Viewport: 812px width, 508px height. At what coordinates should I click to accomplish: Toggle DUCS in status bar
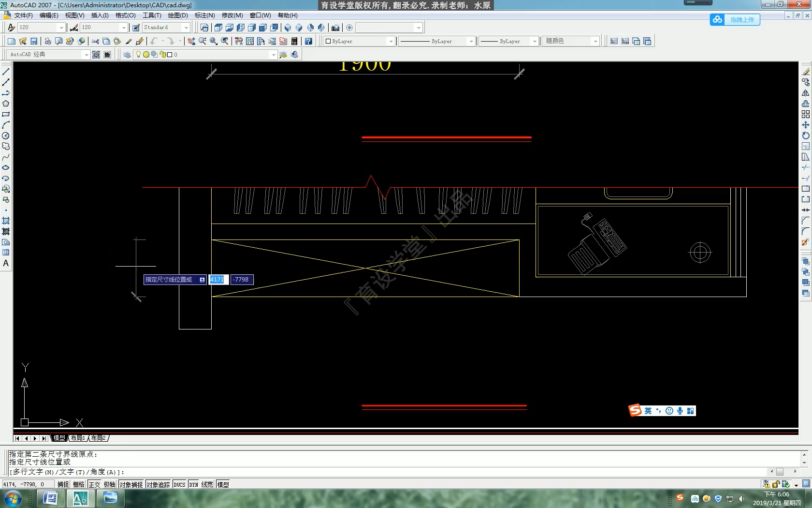180,484
